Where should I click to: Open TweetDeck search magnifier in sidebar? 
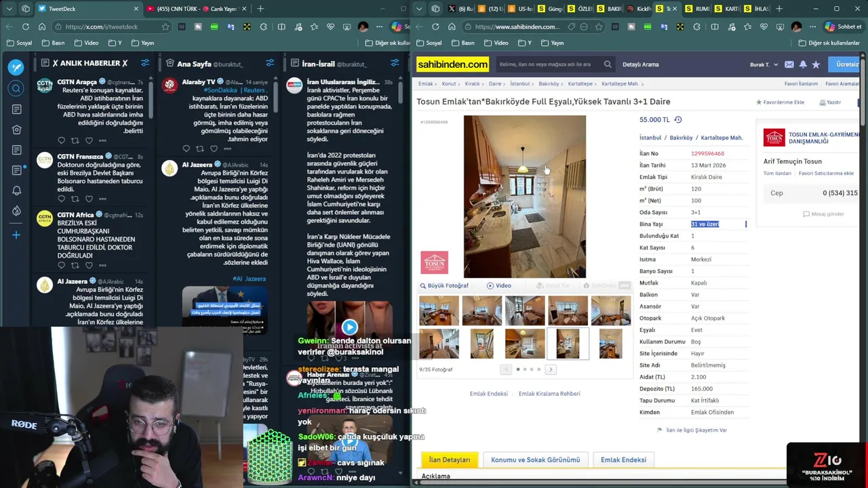point(16,89)
